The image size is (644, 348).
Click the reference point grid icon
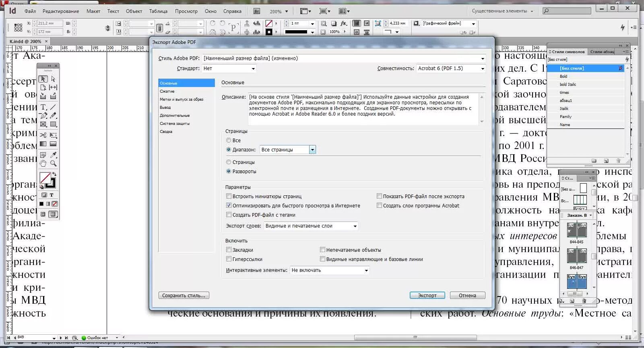tap(18, 27)
